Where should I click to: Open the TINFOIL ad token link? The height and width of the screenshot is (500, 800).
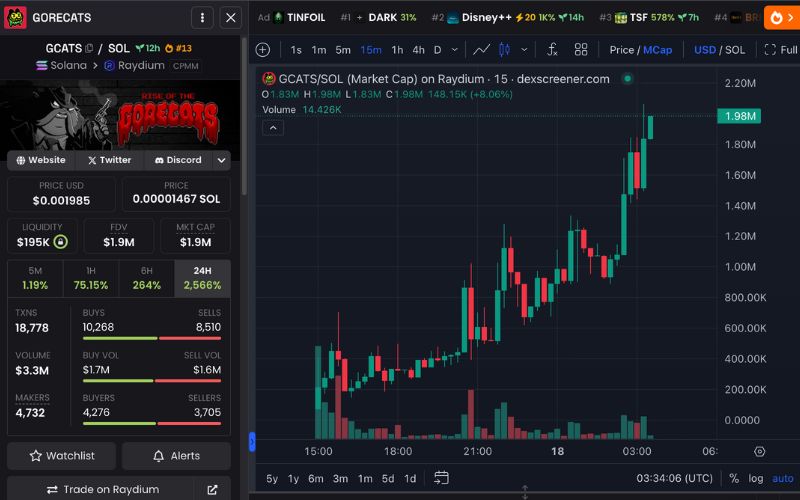[x=298, y=18]
